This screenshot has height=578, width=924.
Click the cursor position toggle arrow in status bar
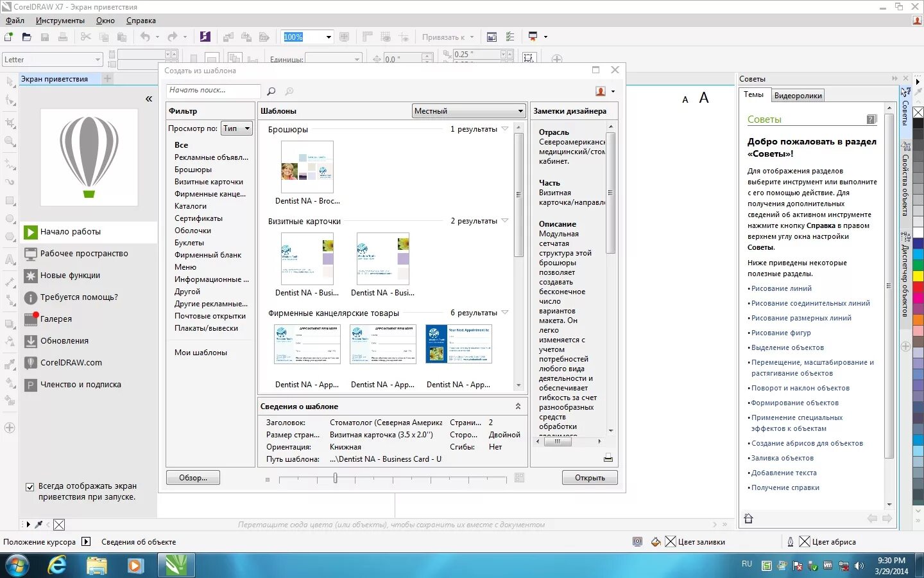[x=87, y=541]
